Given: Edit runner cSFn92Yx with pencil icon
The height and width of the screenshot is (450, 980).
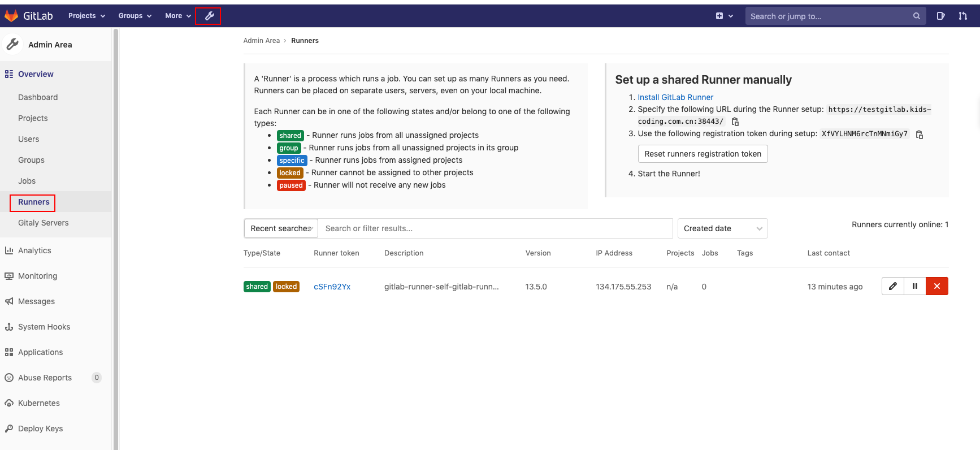Looking at the screenshot, I should [893, 286].
